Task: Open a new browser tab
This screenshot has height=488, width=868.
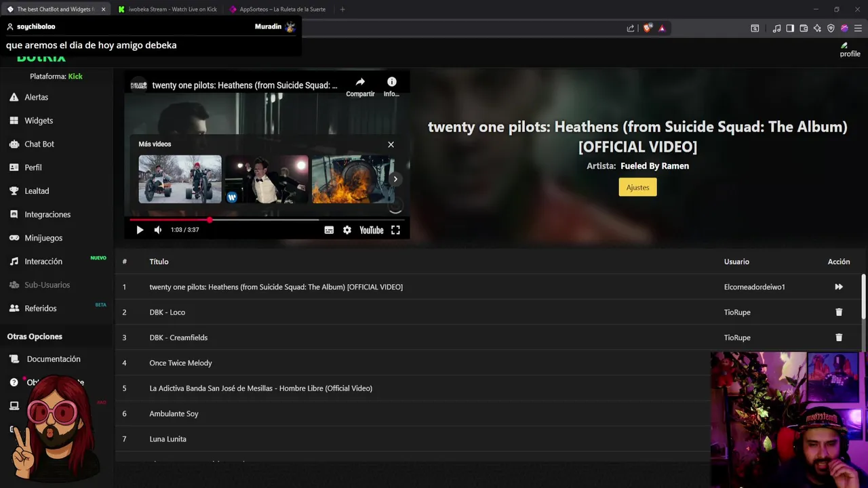Action: pos(342,9)
